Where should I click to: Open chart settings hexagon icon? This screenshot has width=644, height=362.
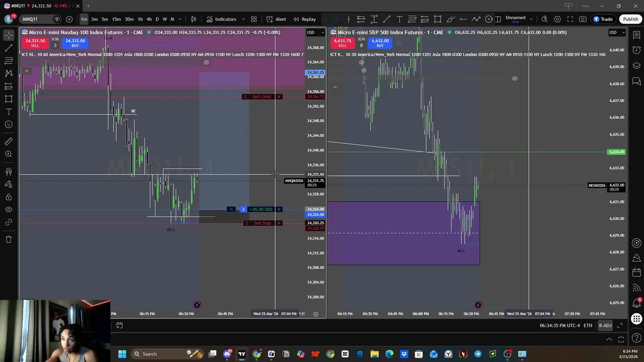(x=557, y=19)
